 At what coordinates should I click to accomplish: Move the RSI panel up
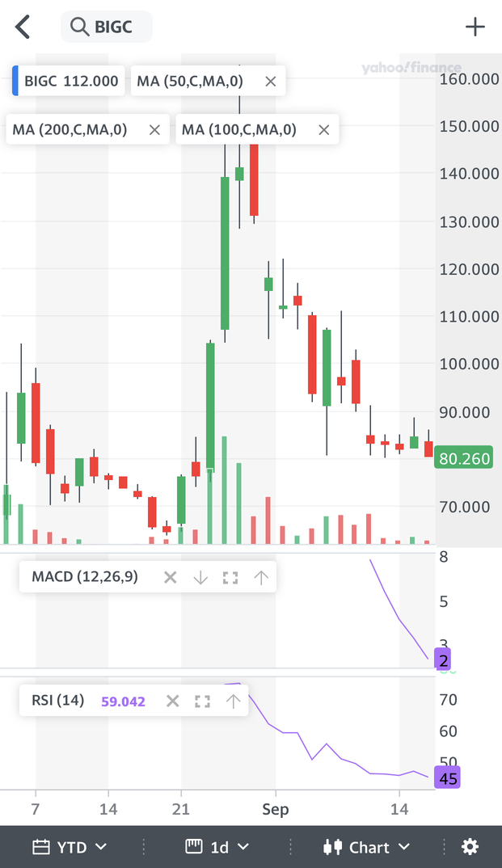pyautogui.click(x=233, y=701)
